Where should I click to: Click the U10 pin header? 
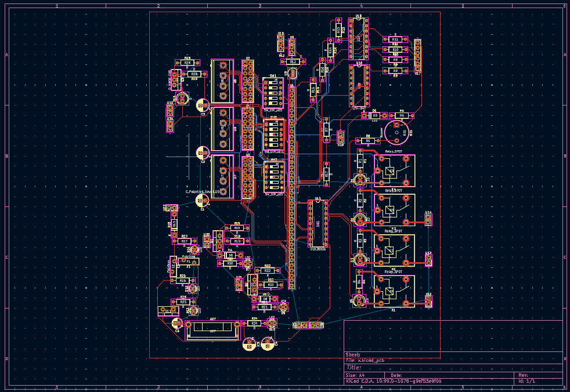280,43
